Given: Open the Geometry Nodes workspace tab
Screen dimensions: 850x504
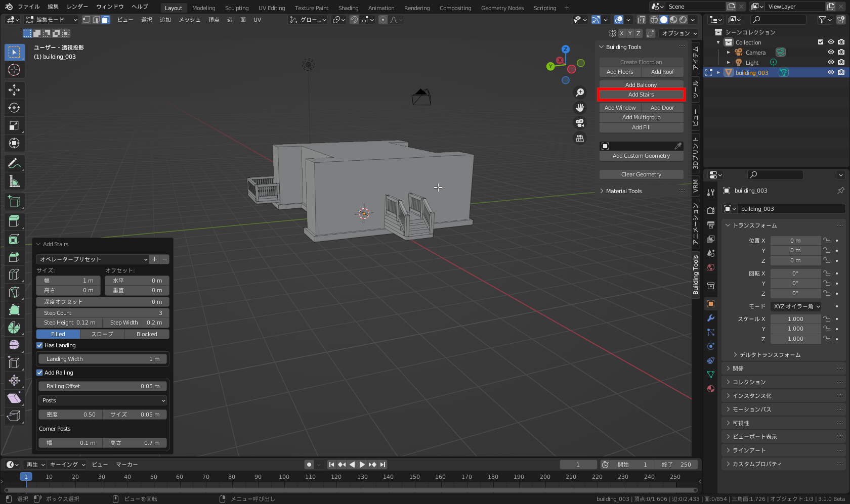Looking at the screenshot, I should click(502, 8).
